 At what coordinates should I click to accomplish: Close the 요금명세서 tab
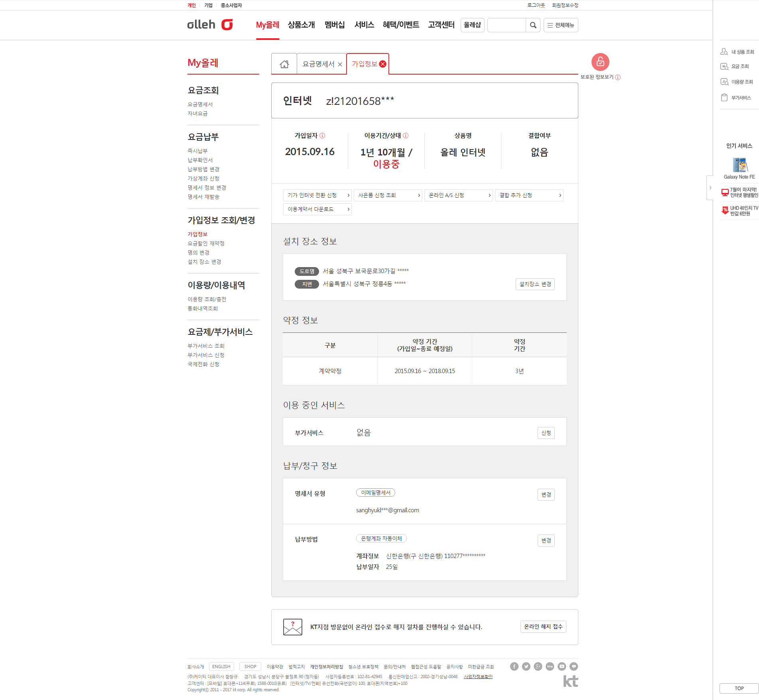(x=340, y=65)
